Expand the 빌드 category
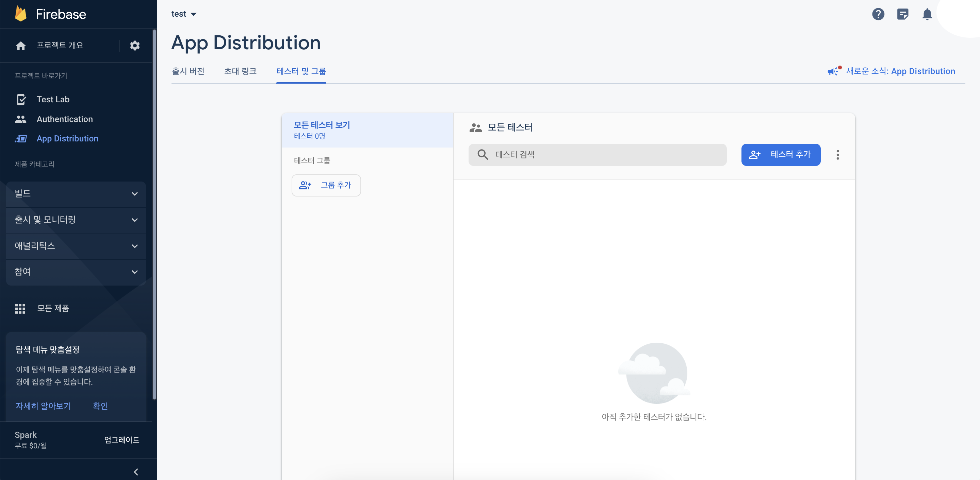This screenshot has height=480, width=980. click(76, 194)
